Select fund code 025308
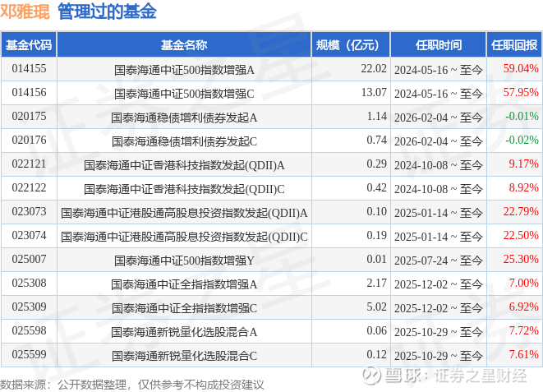 pos(29,284)
